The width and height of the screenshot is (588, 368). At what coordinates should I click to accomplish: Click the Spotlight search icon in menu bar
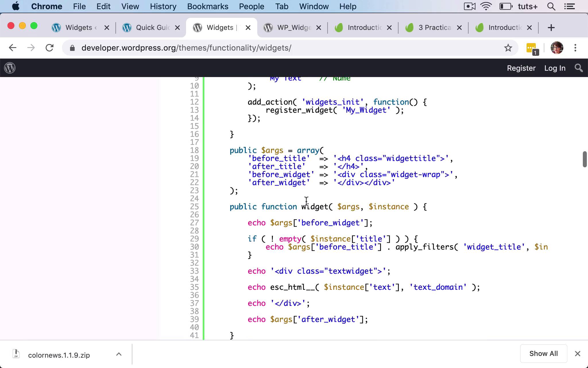pos(551,6)
